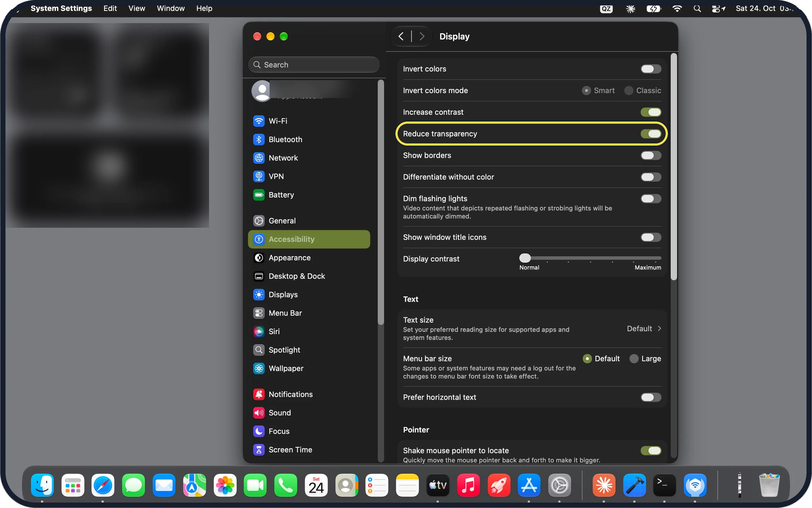Open General settings
This screenshot has height=508, width=812.
(x=309, y=221)
